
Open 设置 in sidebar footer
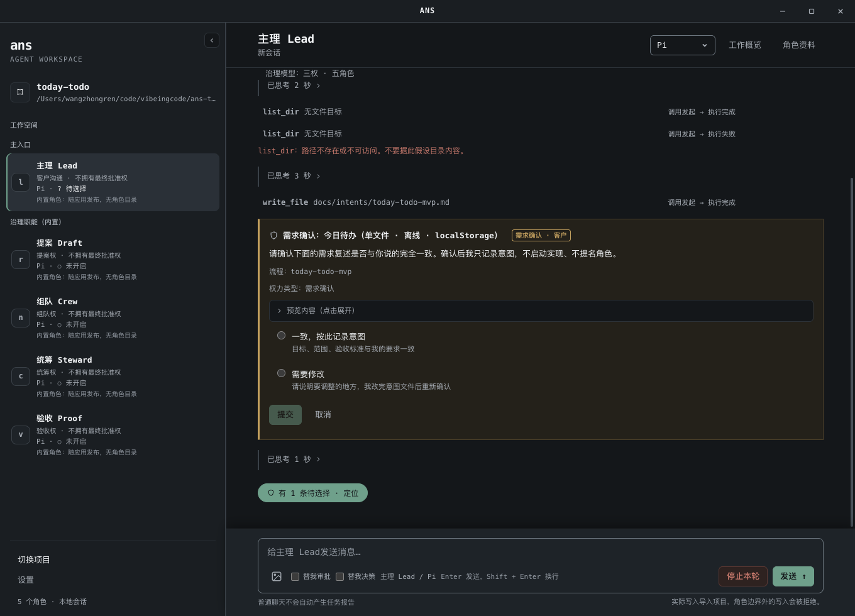26,580
